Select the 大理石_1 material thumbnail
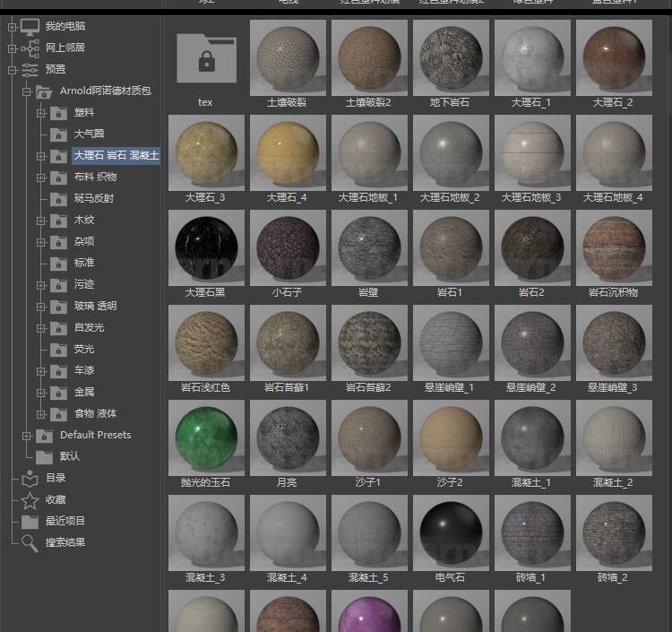672x632 pixels. (532, 57)
